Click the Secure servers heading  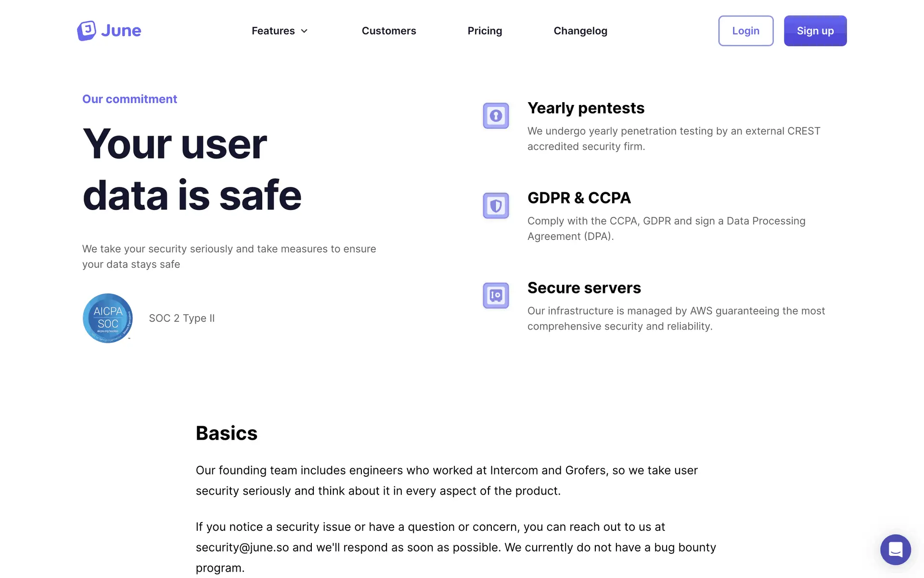click(x=584, y=288)
